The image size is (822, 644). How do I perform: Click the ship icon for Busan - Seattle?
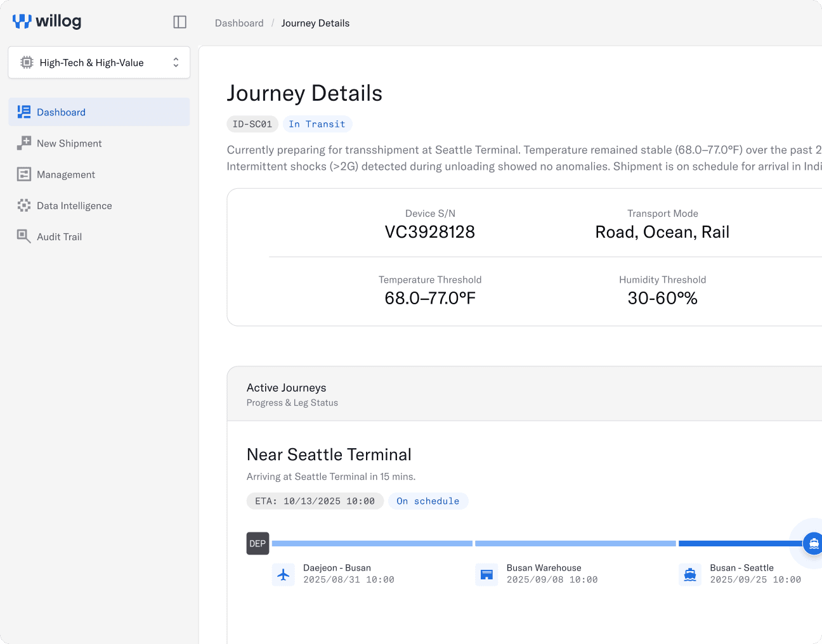click(690, 575)
